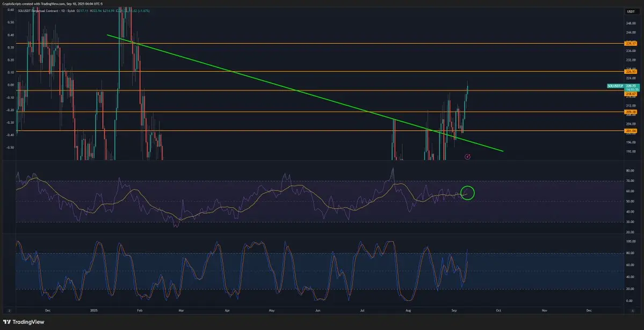The width and height of the screenshot is (644, 330).
Task: Click the 'Dec' label at right of time axis
Action: (x=589, y=311)
